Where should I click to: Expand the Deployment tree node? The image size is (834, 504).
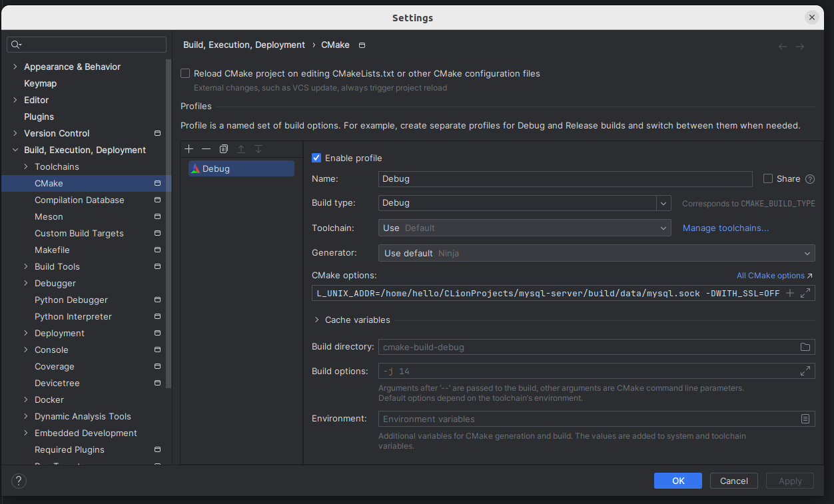coord(26,333)
